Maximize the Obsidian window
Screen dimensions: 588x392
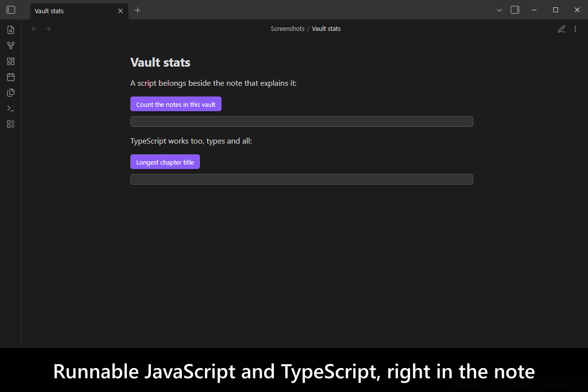pyautogui.click(x=556, y=10)
